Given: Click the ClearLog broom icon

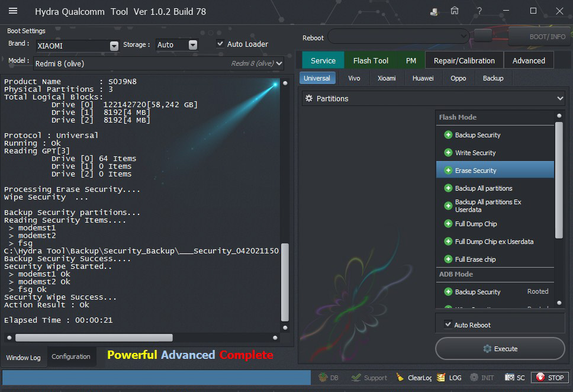Looking at the screenshot, I should [x=400, y=377].
